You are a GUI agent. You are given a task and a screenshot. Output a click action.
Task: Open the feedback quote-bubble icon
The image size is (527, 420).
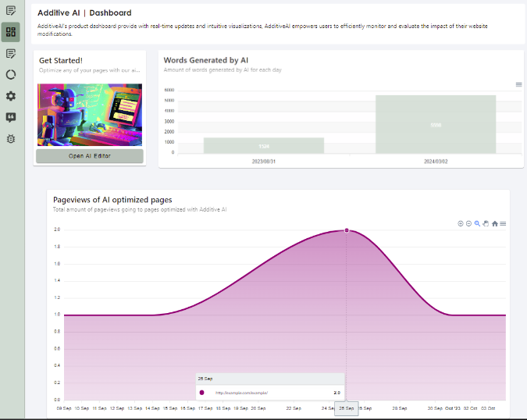click(11, 117)
